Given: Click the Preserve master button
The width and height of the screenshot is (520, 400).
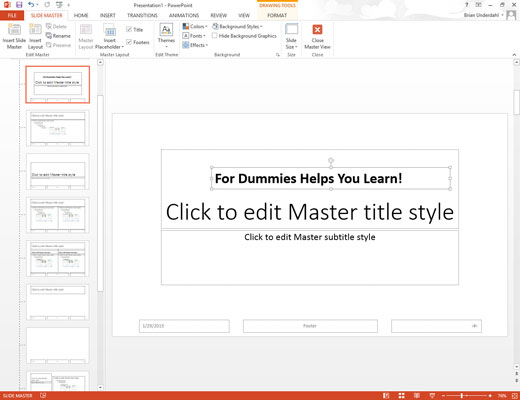Looking at the screenshot, I should click(58, 45).
